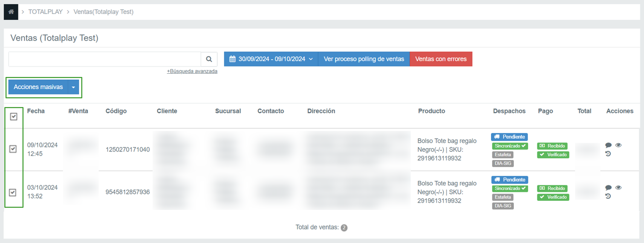Screen dimensions: 644x243
Task: Click Bolso Tote bag product in 03/10/2024 row
Action: [447, 192]
